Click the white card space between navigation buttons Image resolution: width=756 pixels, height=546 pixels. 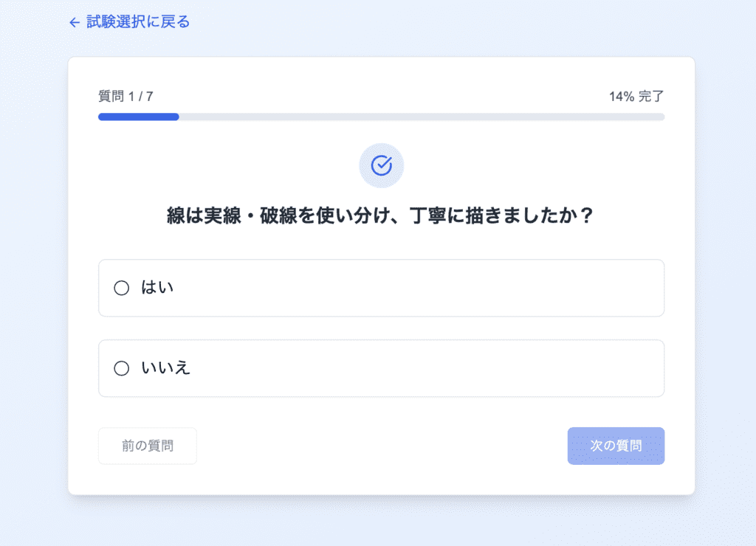[x=381, y=446]
